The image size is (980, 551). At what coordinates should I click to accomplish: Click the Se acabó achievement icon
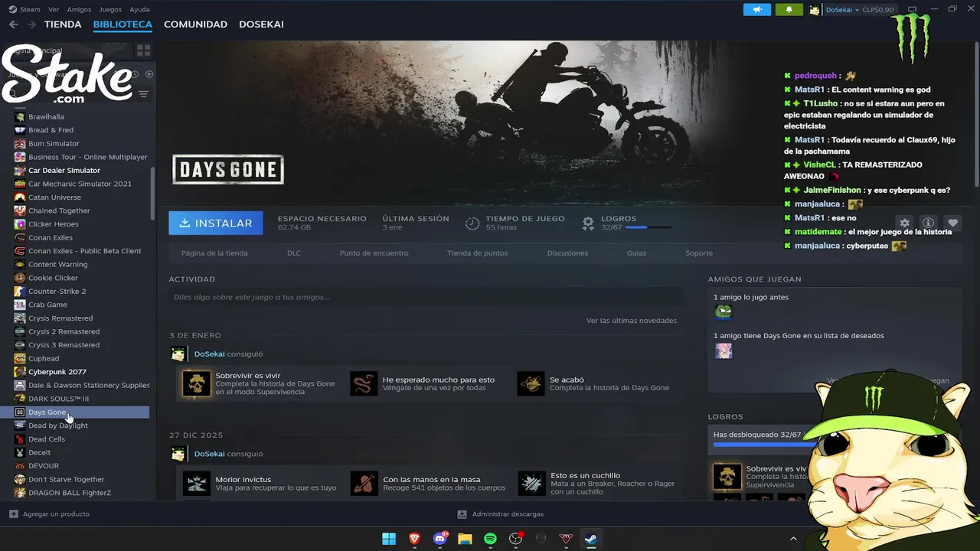tap(531, 383)
